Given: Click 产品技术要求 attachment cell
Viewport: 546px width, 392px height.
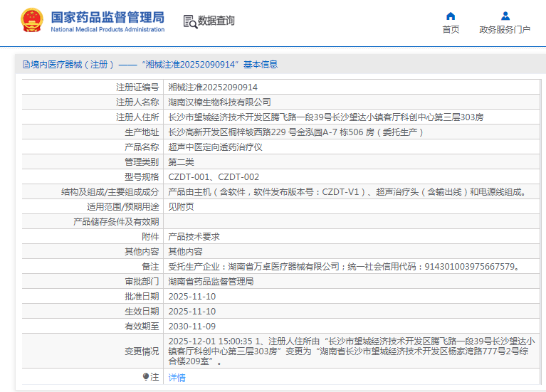Looking at the screenshot, I should coord(194,237).
